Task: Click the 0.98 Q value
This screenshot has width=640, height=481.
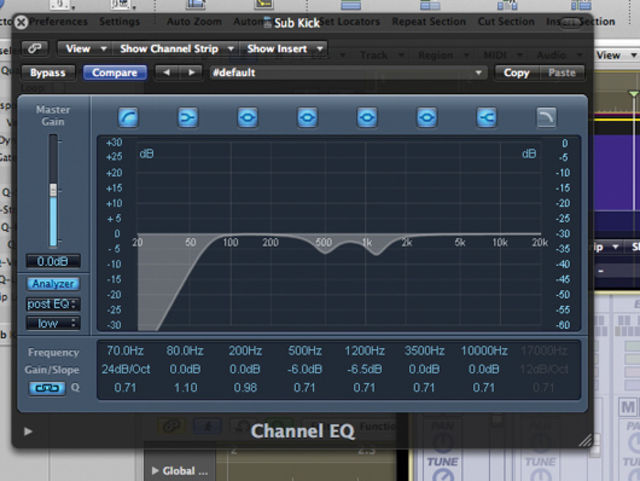Action: coord(245,387)
